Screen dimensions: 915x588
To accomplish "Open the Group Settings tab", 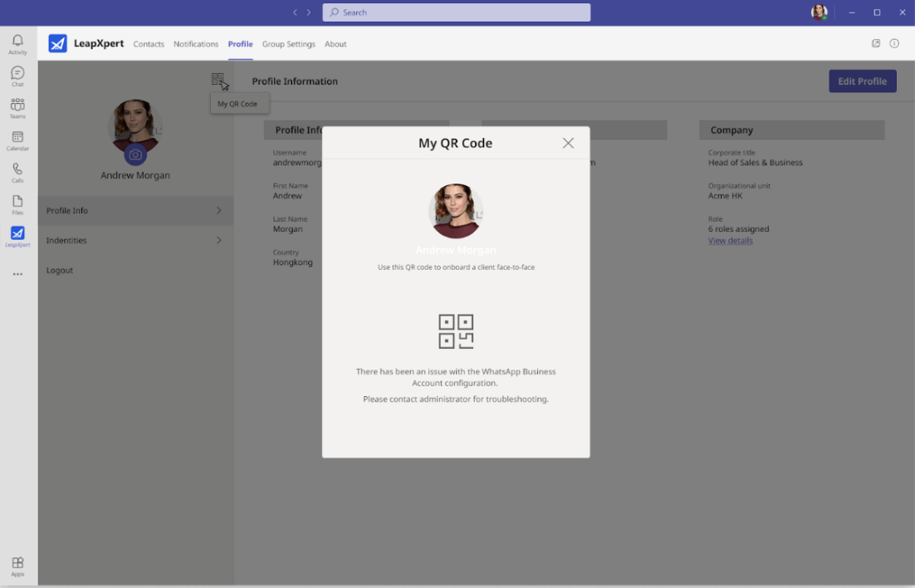I will pyautogui.click(x=288, y=44).
